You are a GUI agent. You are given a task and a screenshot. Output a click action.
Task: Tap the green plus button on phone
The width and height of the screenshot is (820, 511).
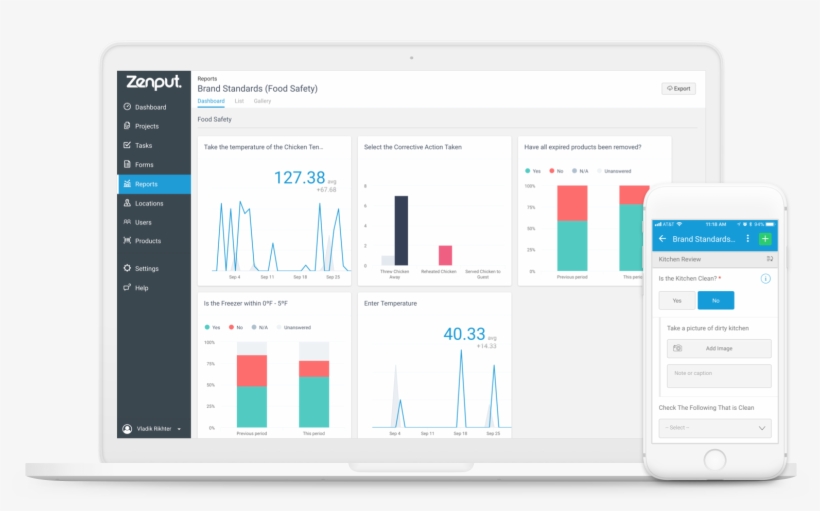(765, 239)
